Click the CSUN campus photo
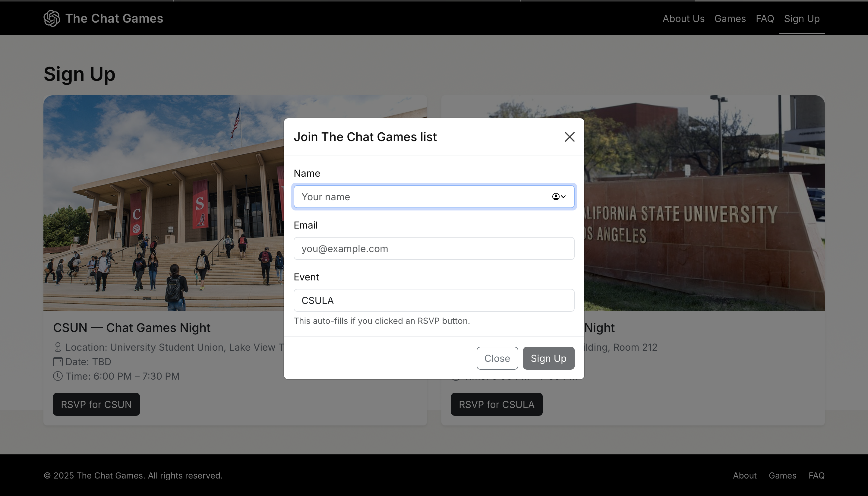This screenshot has height=496, width=868. point(163,204)
